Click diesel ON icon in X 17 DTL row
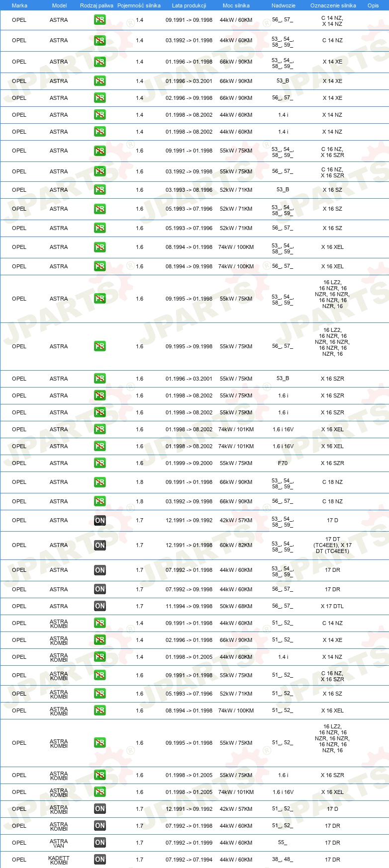389x868 pixels. [100, 606]
